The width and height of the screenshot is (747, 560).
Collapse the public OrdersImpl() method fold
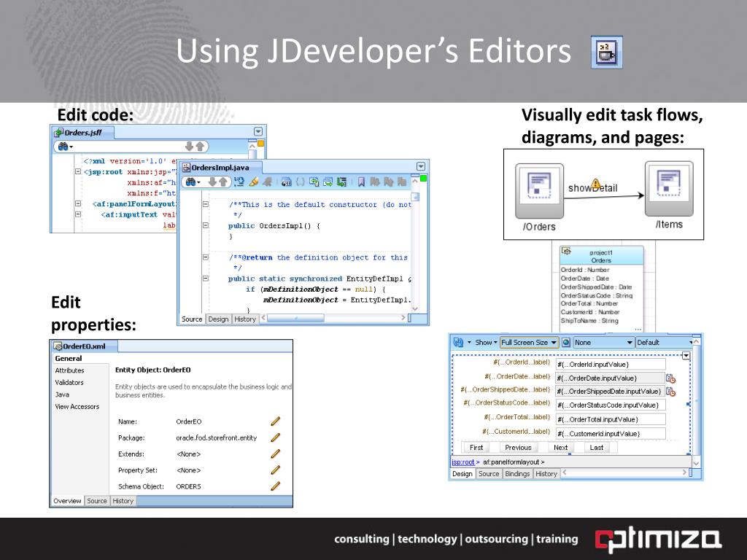[x=206, y=226]
